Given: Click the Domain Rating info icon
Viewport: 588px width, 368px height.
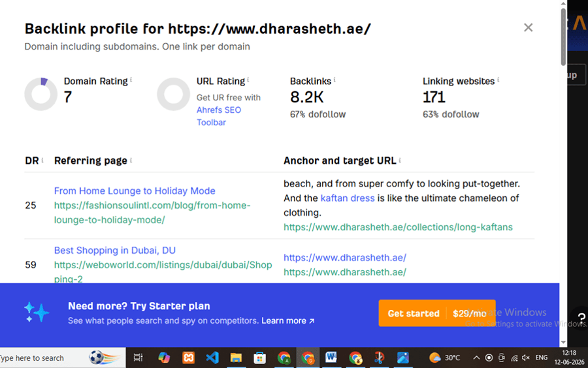Looking at the screenshot, I should 131,80.
